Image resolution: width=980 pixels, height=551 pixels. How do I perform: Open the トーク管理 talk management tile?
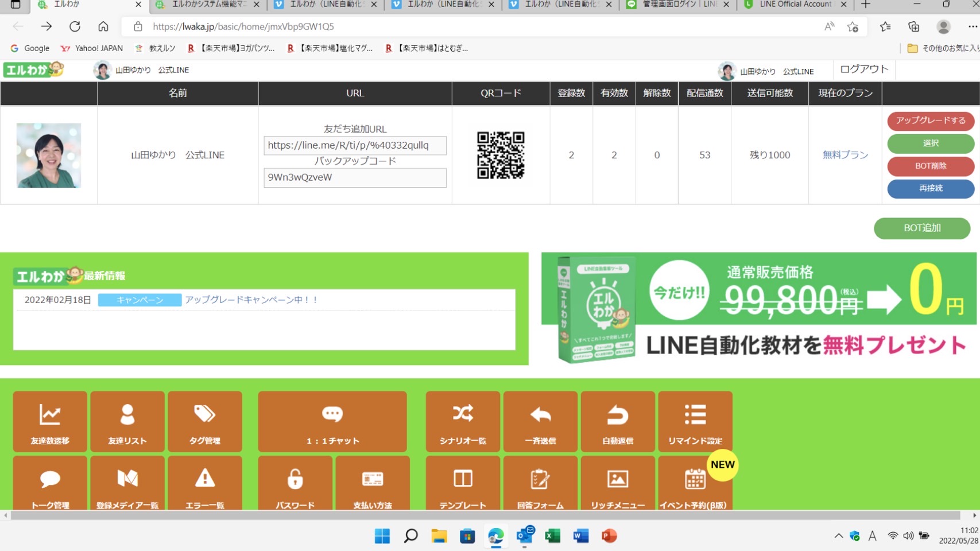coord(50,483)
